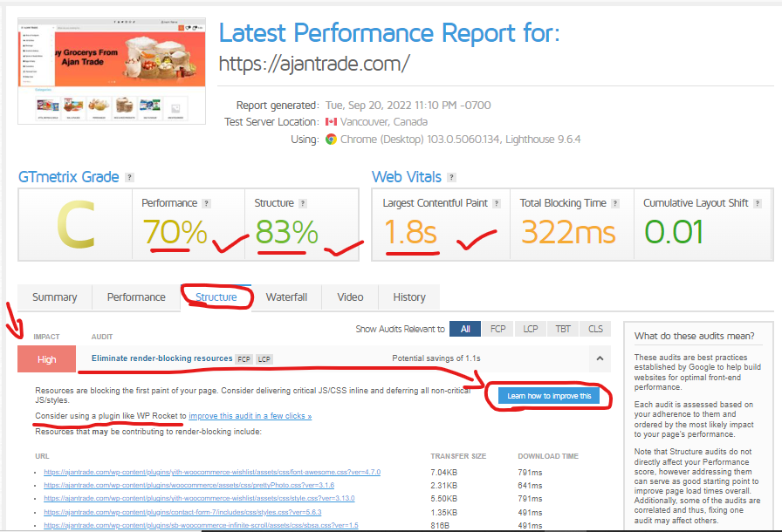Click Largest Contentful Paint help icon

pos(497,203)
